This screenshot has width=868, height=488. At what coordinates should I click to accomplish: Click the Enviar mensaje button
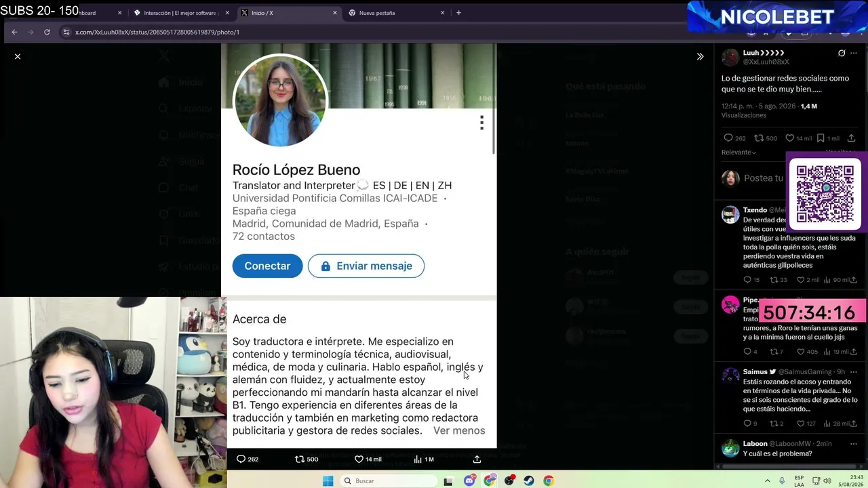[366, 266]
